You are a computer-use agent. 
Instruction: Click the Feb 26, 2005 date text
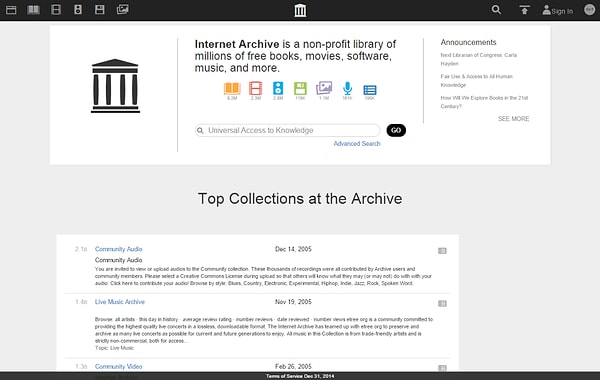293,367
